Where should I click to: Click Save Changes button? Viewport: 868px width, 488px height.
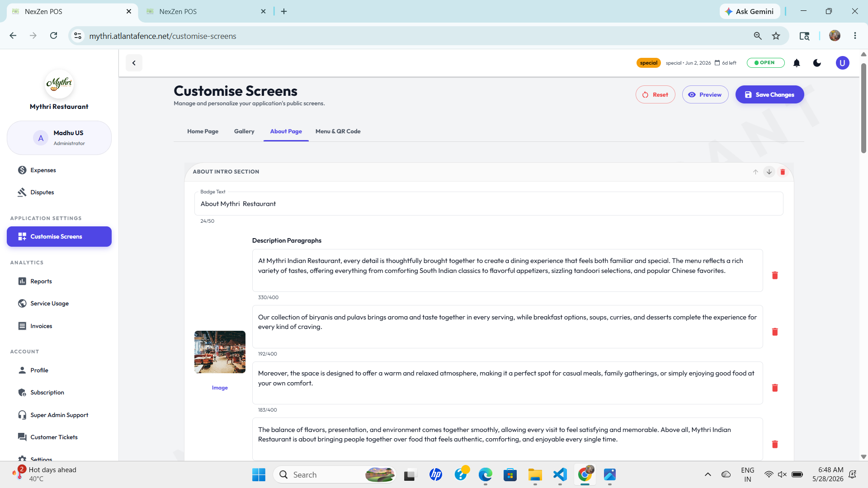[769, 94]
